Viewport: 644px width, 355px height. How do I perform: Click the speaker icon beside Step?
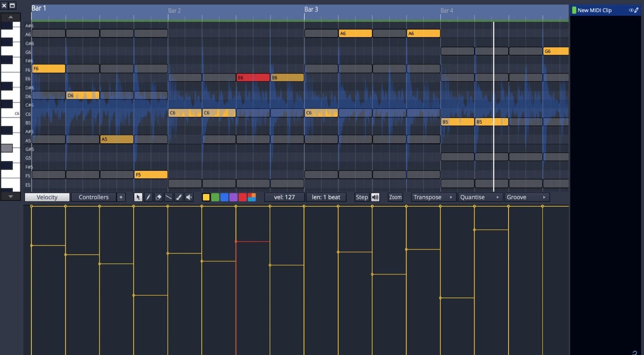(375, 197)
